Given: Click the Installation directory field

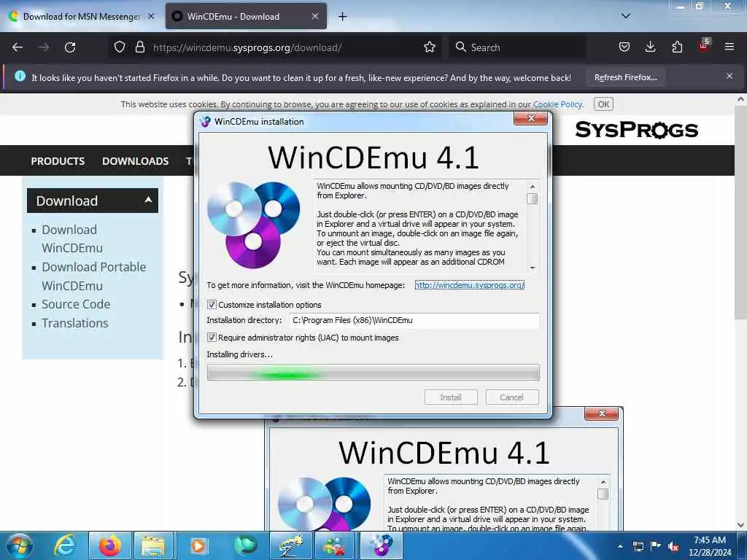Looking at the screenshot, I should coord(414,321).
